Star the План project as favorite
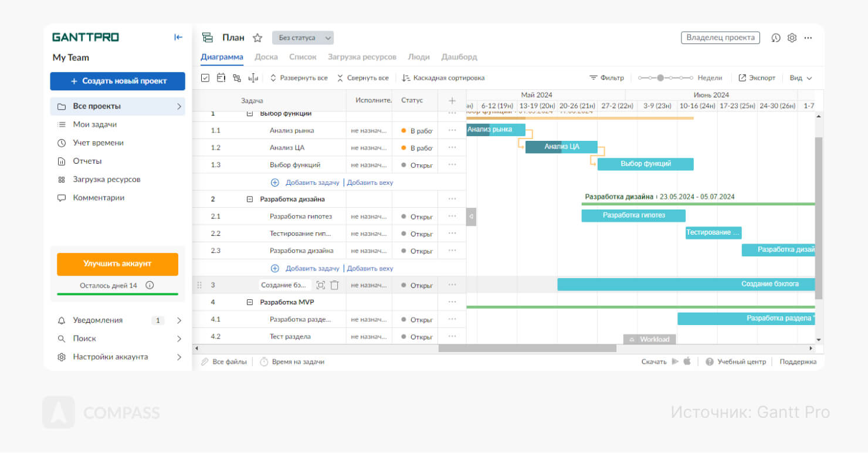868x453 pixels. 257,38
